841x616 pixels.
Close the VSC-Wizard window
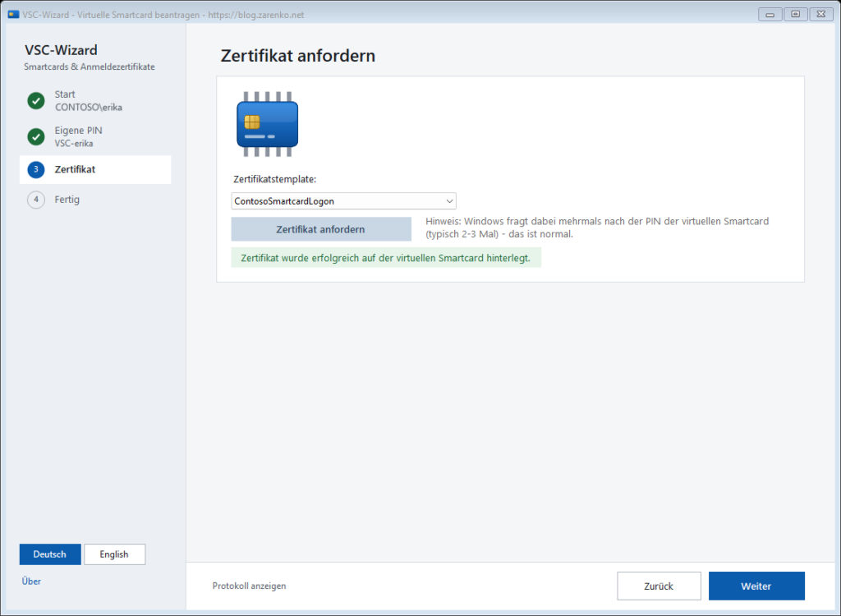[x=821, y=15]
